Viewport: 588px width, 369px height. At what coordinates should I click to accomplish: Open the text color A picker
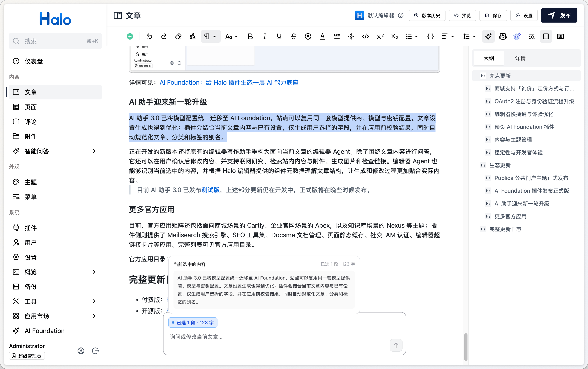click(322, 37)
